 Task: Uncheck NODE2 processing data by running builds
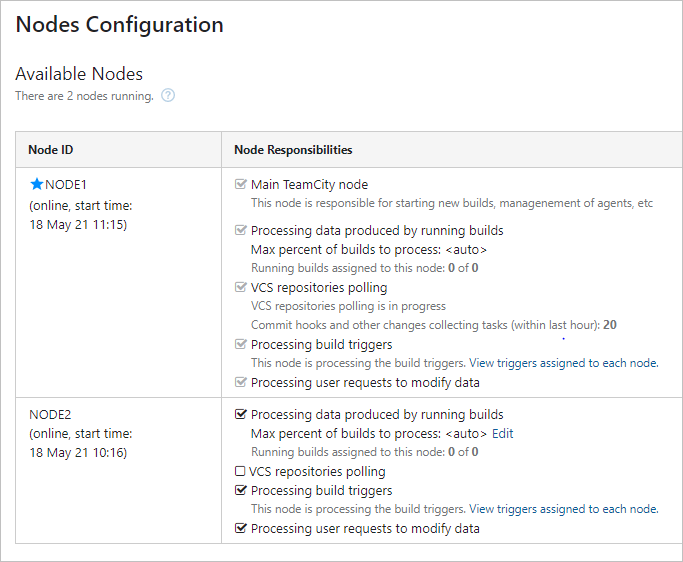click(x=240, y=414)
